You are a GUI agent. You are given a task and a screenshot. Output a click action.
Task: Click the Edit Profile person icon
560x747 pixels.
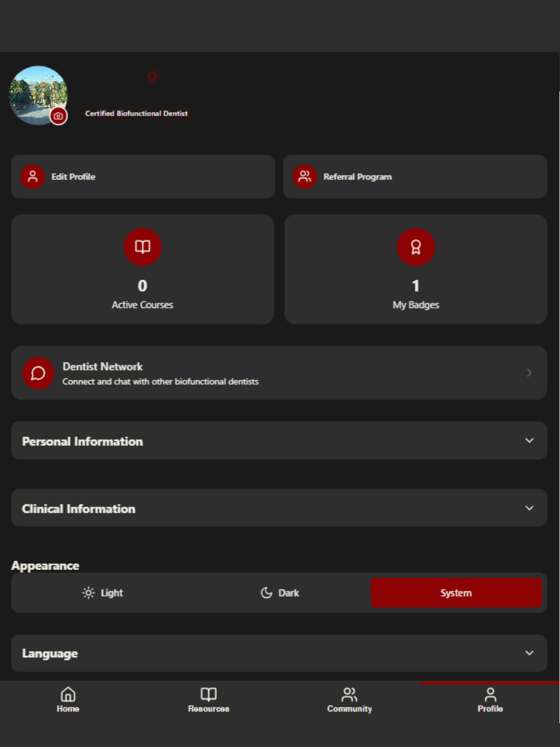pyautogui.click(x=33, y=177)
